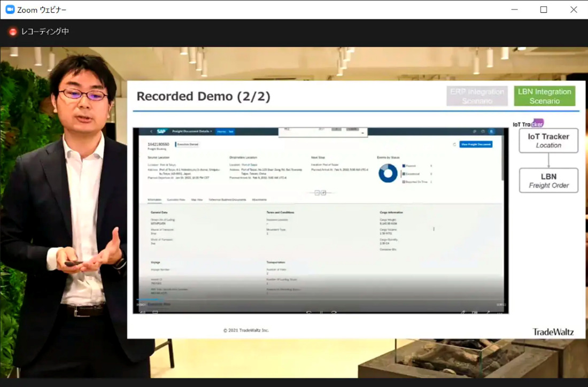Collapse the SAP page header

point(317,193)
